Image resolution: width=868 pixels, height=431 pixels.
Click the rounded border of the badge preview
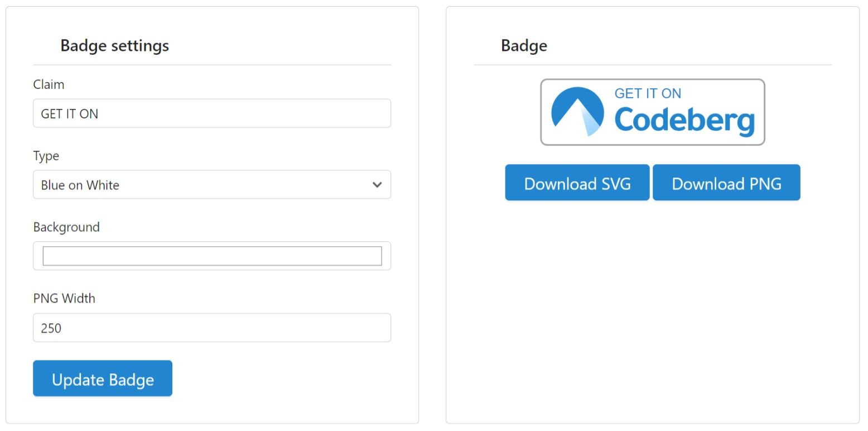[x=652, y=80]
